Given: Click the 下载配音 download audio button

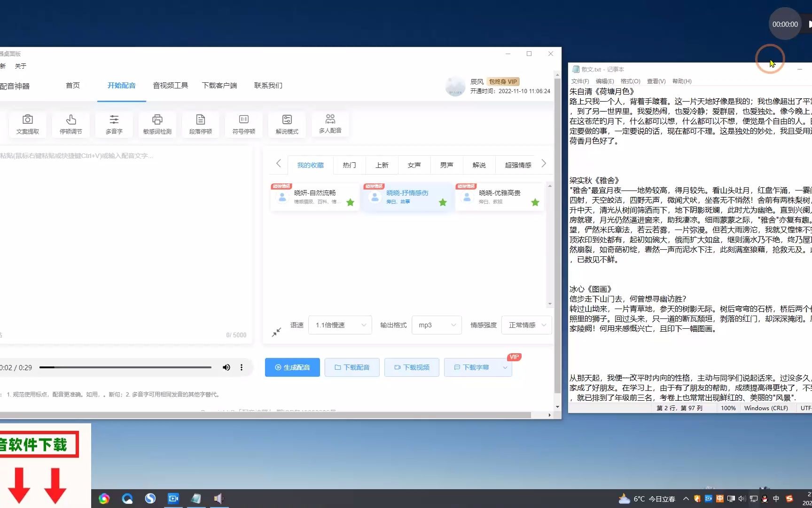Looking at the screenshot, I should click(352, 367).
